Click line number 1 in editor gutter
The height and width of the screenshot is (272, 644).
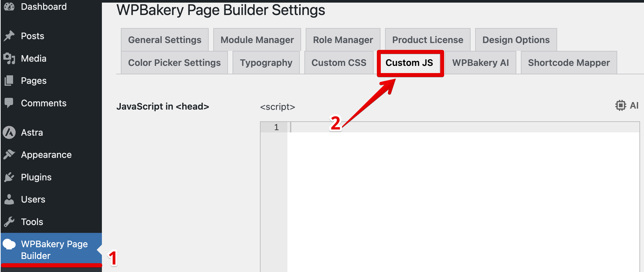click(x=276, y=127)
